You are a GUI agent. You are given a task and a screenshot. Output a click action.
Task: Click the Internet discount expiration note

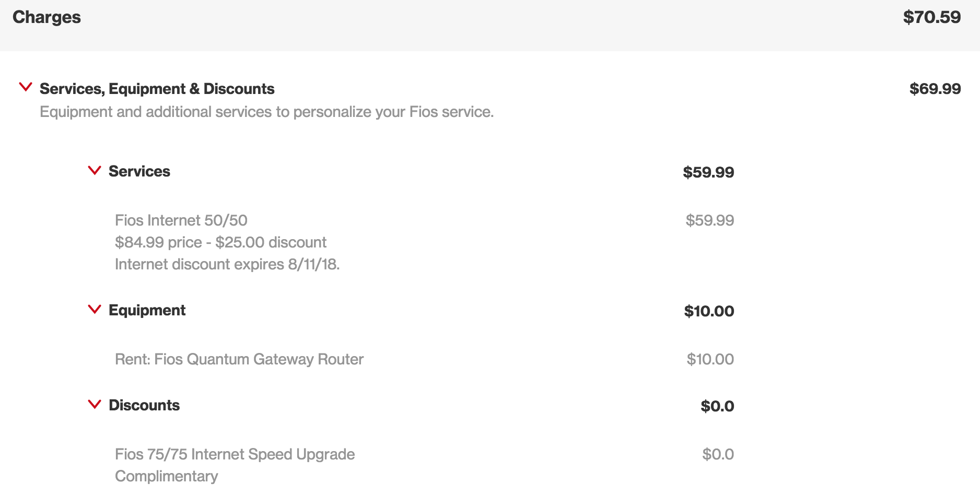227,264
